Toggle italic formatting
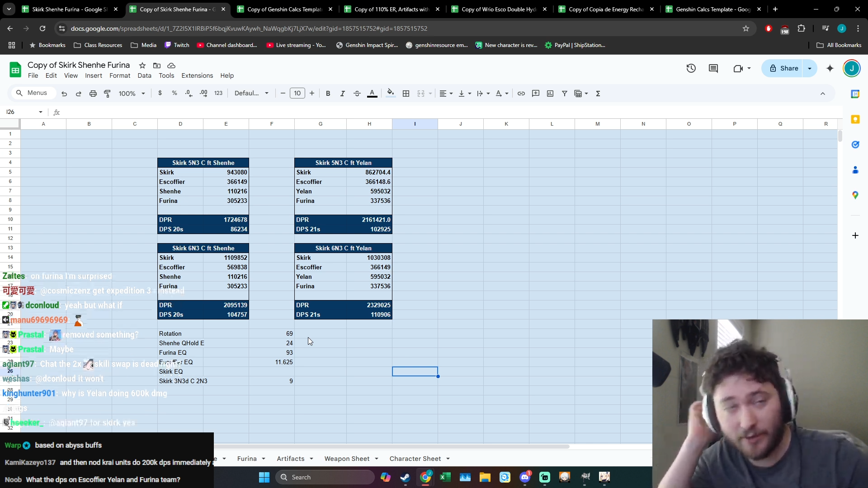868x488 pixels. pos(343,94)
